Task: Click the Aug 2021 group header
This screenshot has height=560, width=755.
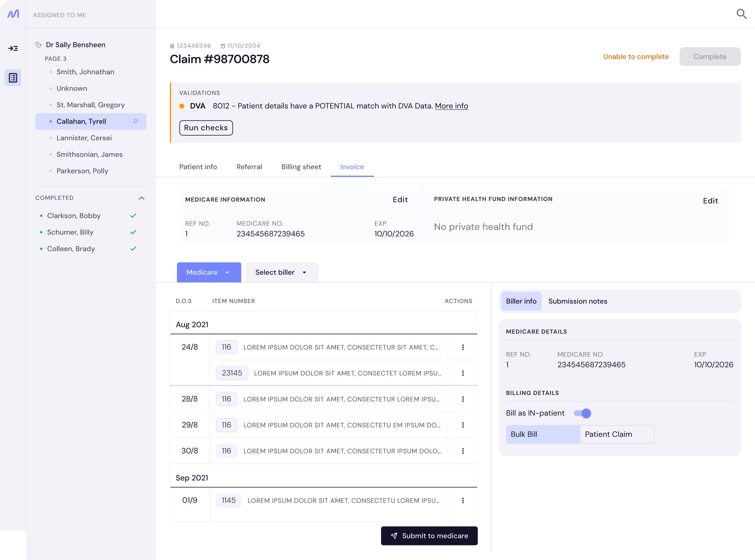Action: point(324,325)
